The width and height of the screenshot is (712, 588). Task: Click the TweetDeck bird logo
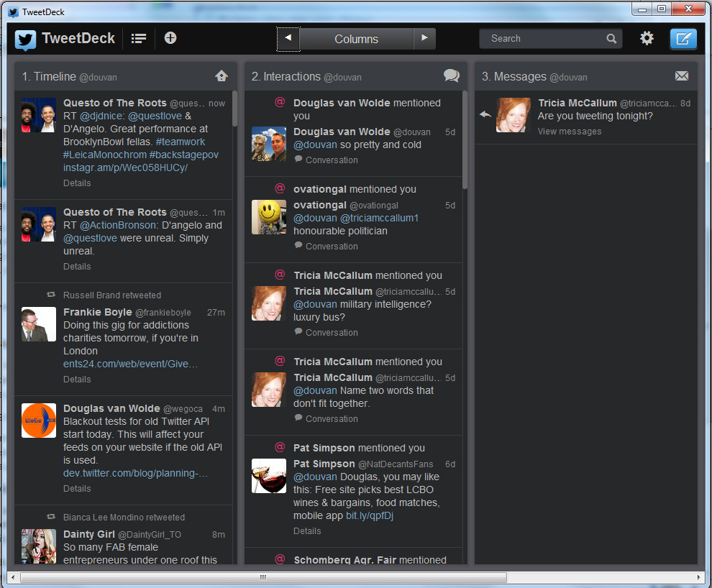tap(25, 40)
